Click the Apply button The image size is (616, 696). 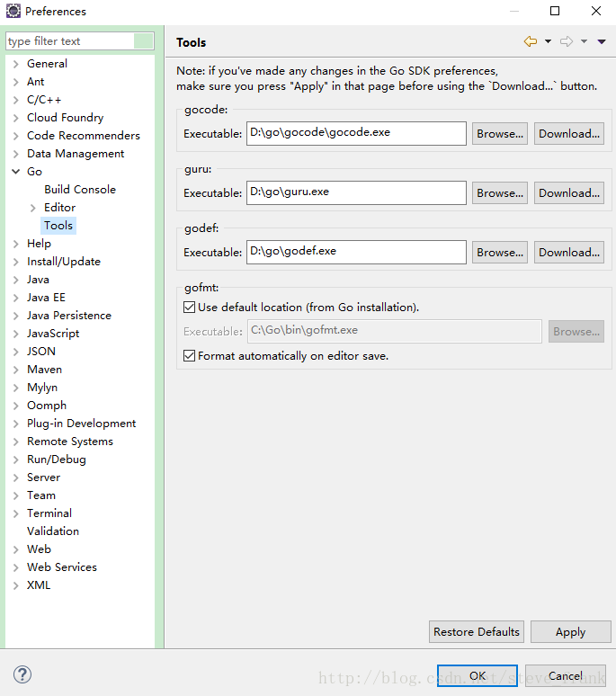pos(571,631)
